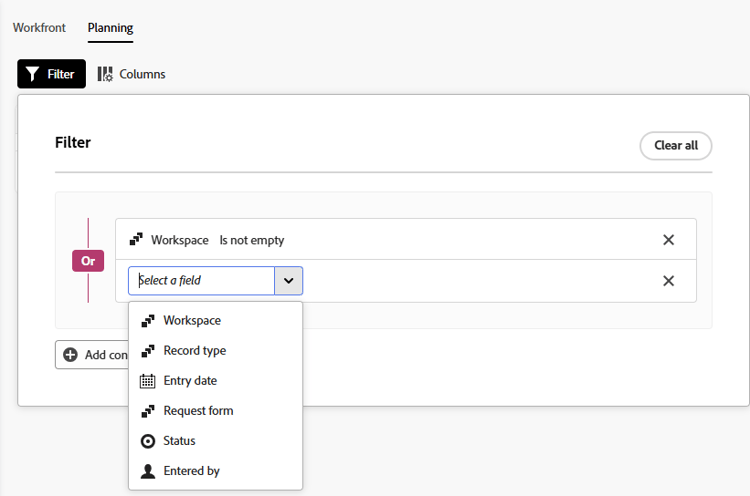Screen dimensions: 750x496
Task: Toggle the Or condition operator
Action: [x=88, y=261]
